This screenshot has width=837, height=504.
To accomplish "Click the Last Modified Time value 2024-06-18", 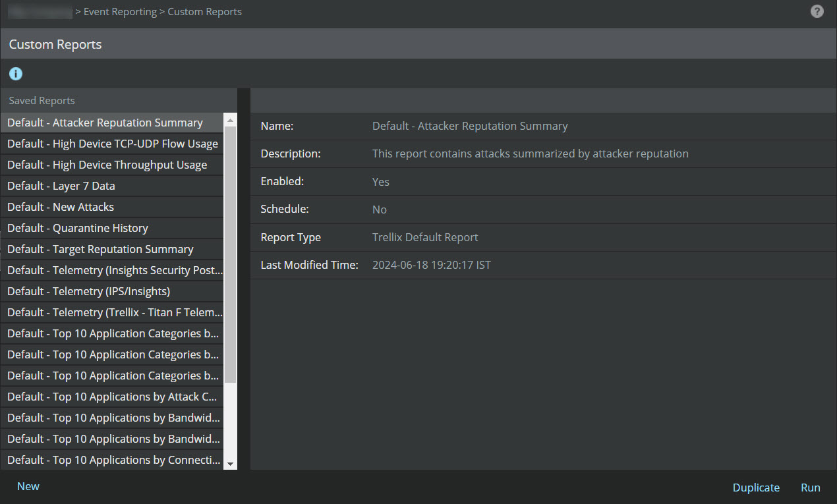I will [431, 265].
